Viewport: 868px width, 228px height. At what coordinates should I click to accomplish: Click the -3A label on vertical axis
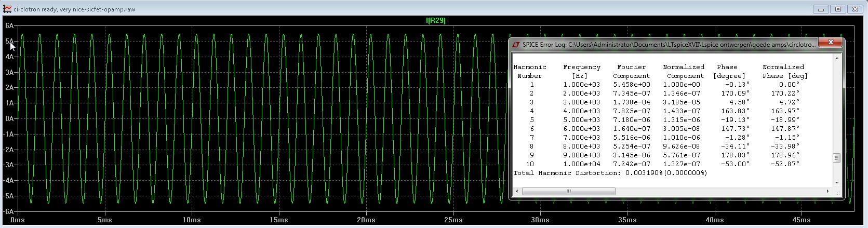point(8,165)
